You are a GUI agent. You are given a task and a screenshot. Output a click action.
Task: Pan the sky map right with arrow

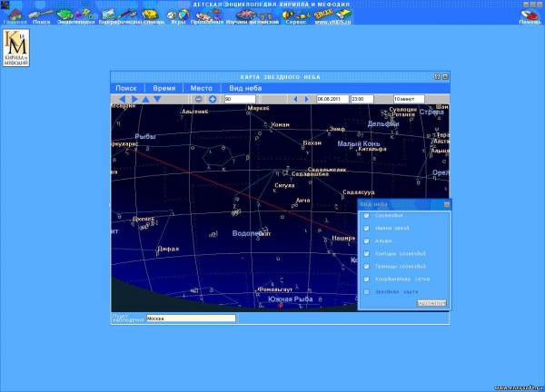[134, 99]
